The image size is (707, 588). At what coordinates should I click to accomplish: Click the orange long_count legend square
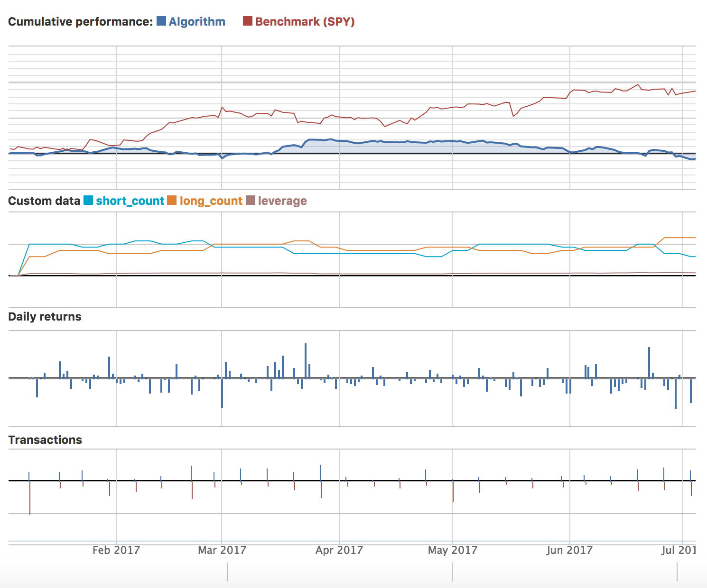(x=172, y=201)
